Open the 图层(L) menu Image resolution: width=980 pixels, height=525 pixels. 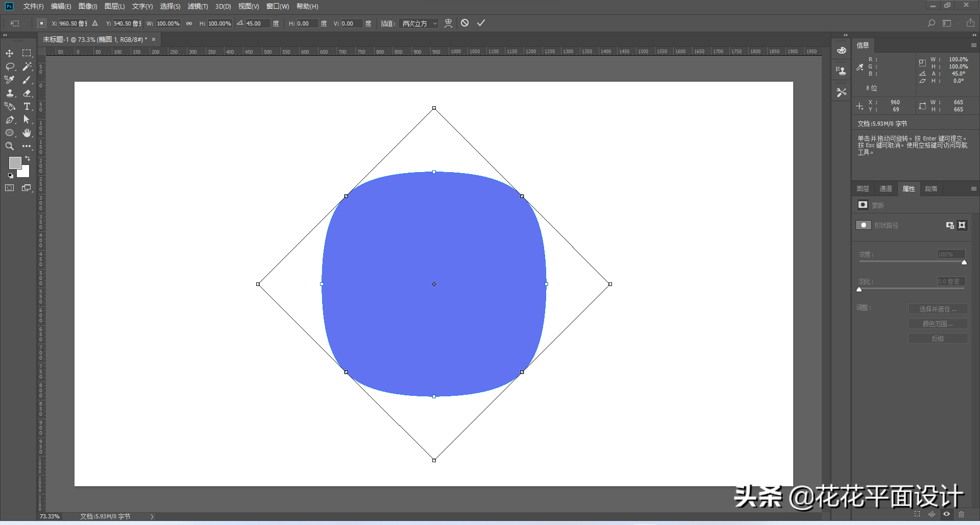(114, 6)
